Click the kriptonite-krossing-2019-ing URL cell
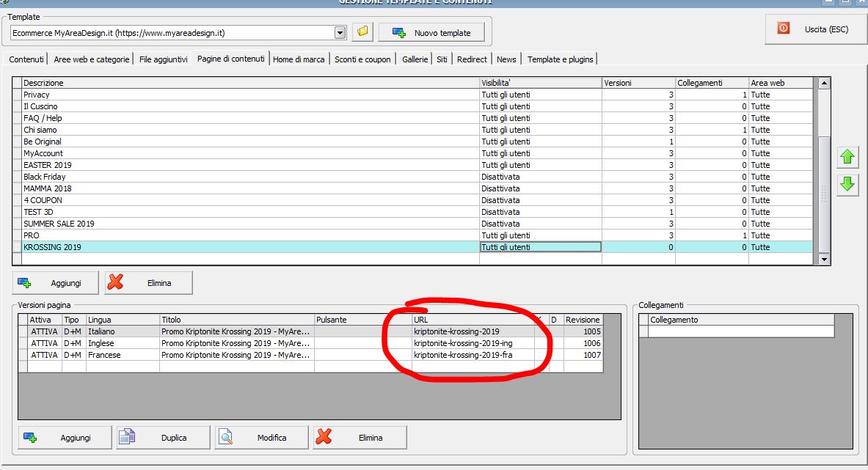Image resolution: width=868 pixels, height=470 pixels. [473, 343]
